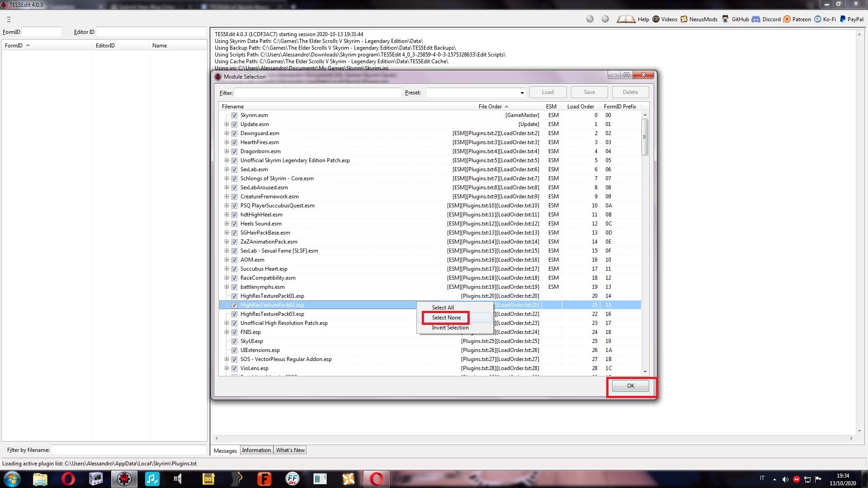The width and height of the screenshot is (868, 488).
Task: Sort modules by File Order column
Action: tap(492, 107)
